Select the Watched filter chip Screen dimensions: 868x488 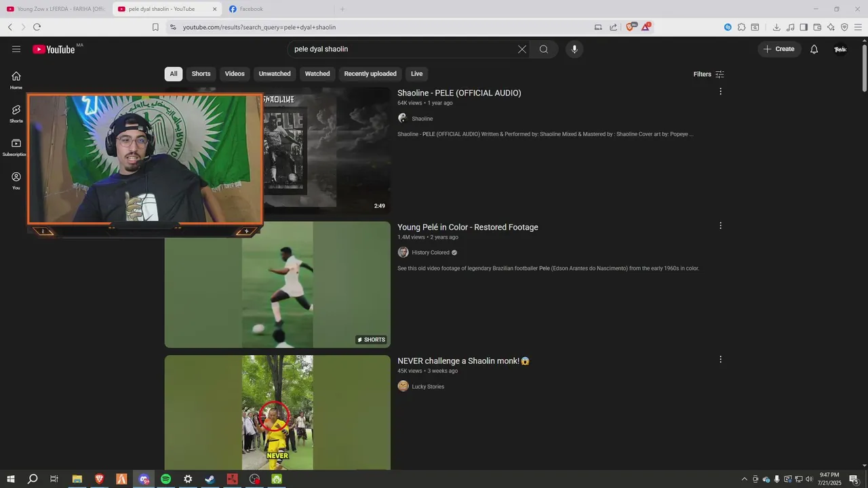click(317, 74)
